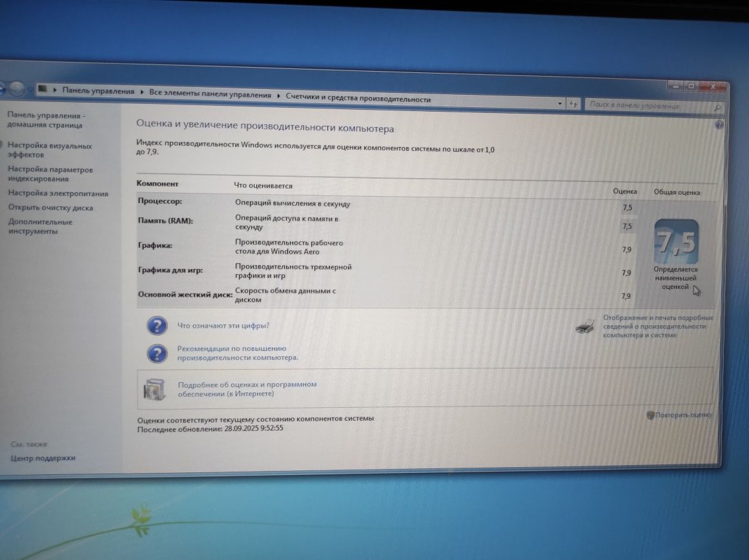Click the 7,5 overall score badge
The image size is (749, 560).
coord(676,241)
